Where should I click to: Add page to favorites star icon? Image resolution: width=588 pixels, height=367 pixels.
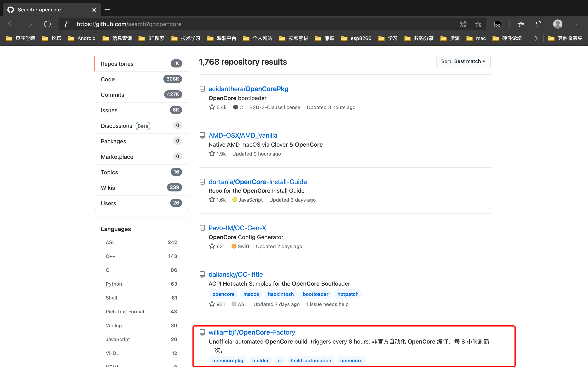pos(478,24)
